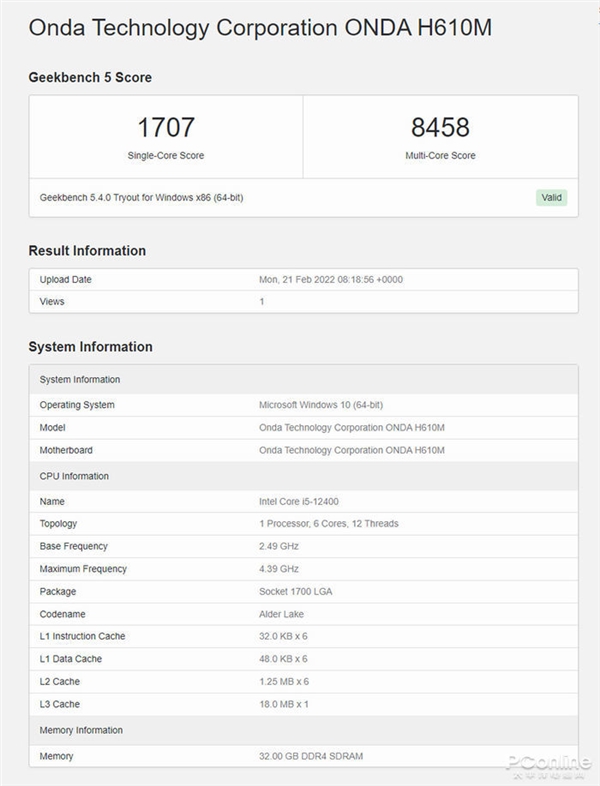600x786 pixels.
Task: Select the base frequency value '2.49 GHz'
Action: click(x=279, y=546)
